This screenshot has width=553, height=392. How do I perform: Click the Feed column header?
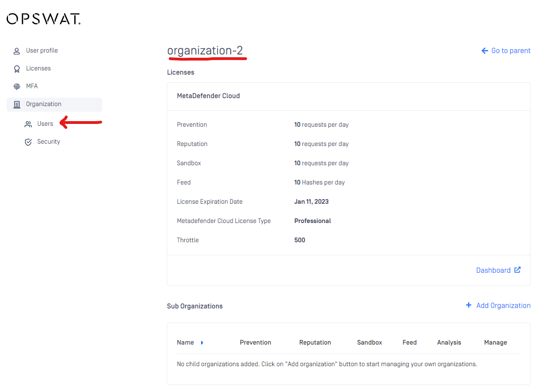click(x=409, y=343)
